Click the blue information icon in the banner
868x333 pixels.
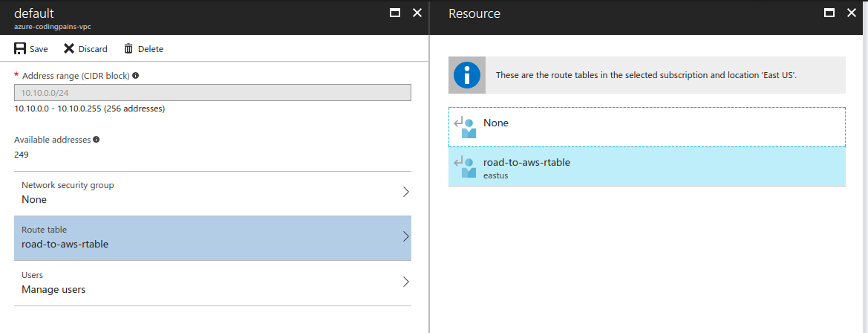(466, 75)
